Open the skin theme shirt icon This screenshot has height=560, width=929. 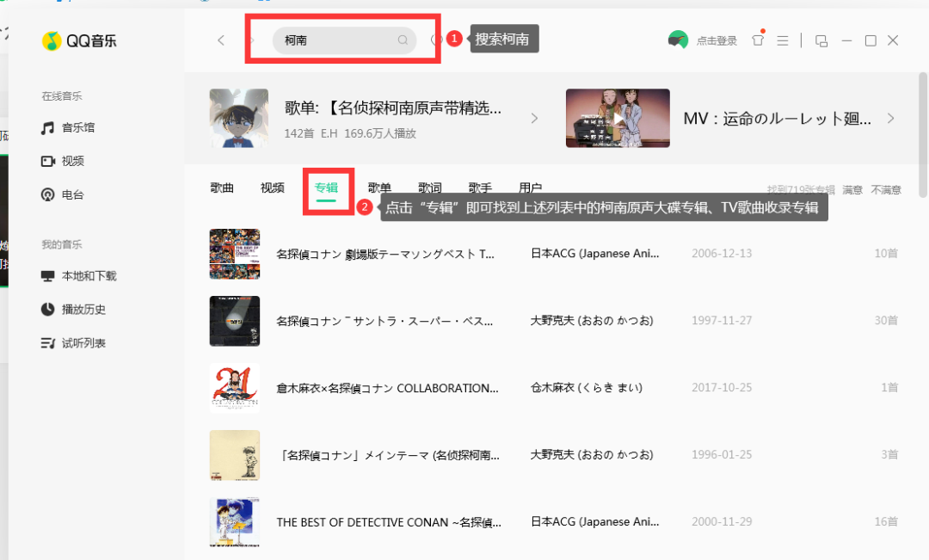(x=758, y=40)
